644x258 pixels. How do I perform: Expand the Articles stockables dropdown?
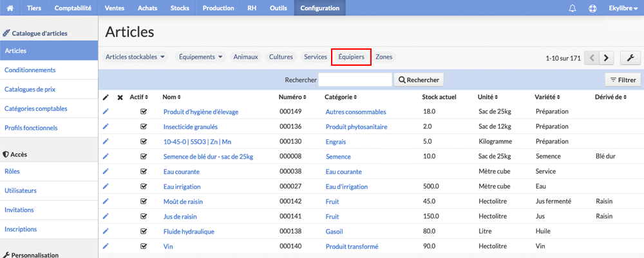pyautogui.click(x=135, y=57)
